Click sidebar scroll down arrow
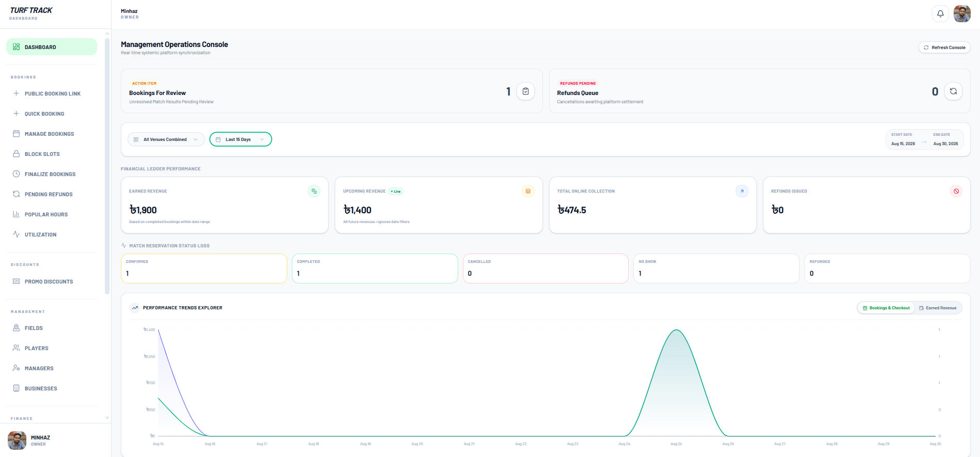The width and height of the screenshot is (980, 457). [107, 418]
